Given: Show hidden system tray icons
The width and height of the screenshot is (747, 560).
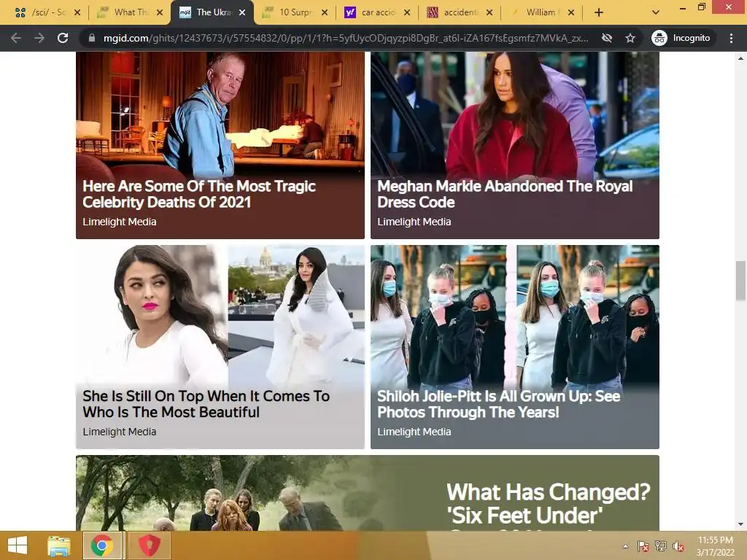Looking at the screenshot, I should [625, 546].
